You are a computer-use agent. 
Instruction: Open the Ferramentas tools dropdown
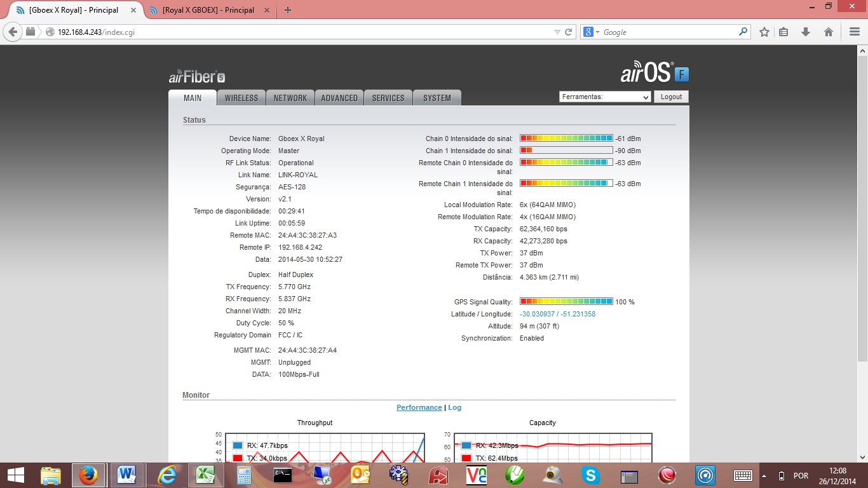tap(605, 97)
